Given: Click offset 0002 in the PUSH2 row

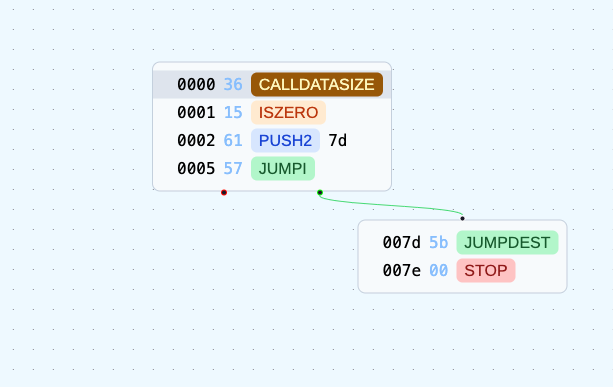Looking at the screenshot, I should click(196, 140).
